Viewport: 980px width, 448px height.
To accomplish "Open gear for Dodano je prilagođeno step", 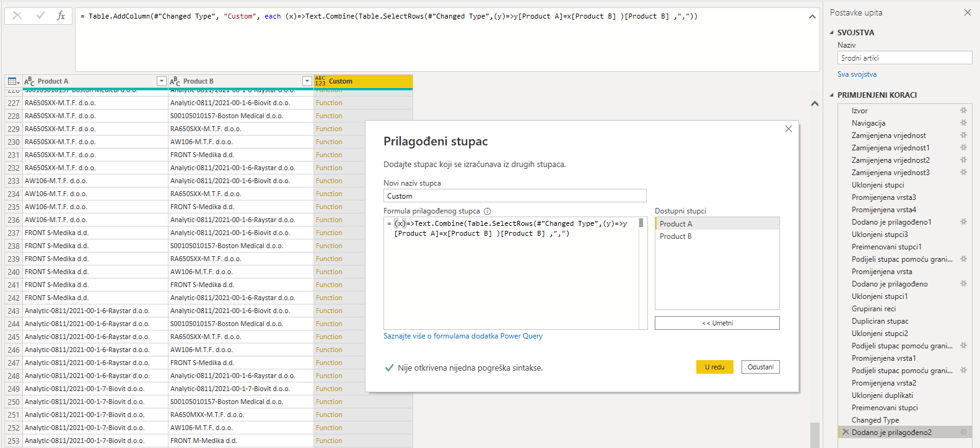I will 963,283.
